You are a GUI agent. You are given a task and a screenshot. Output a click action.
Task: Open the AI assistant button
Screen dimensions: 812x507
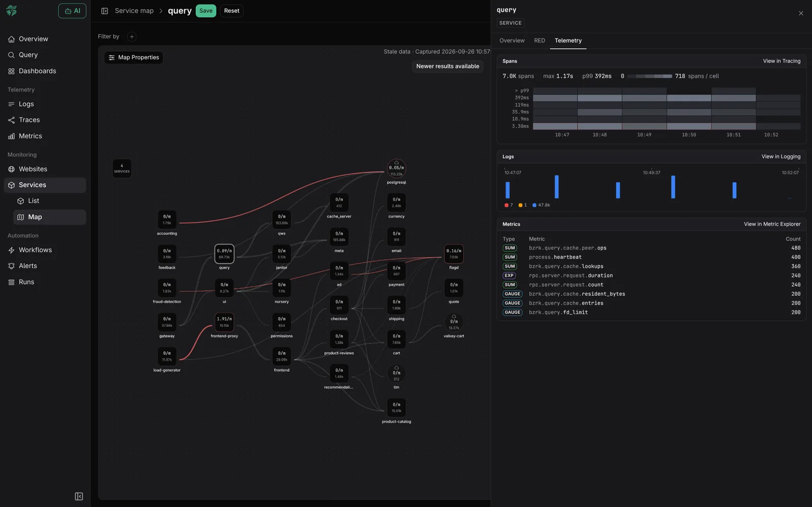[x=72, y=11]
